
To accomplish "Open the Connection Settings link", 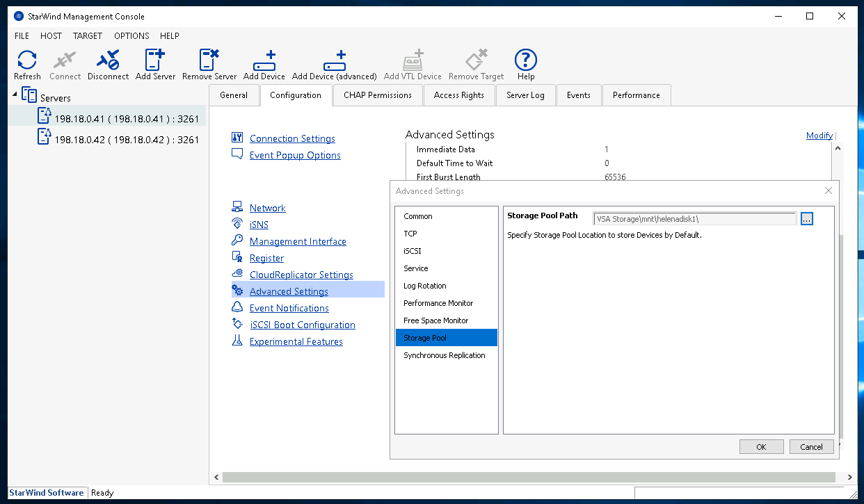I will click(x=292, y=138).
